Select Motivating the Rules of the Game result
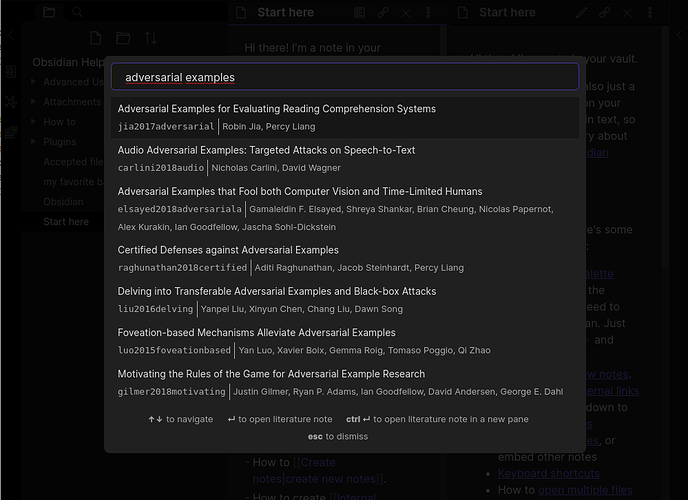Viewport: 688px width, 500px height. [345, 382]
